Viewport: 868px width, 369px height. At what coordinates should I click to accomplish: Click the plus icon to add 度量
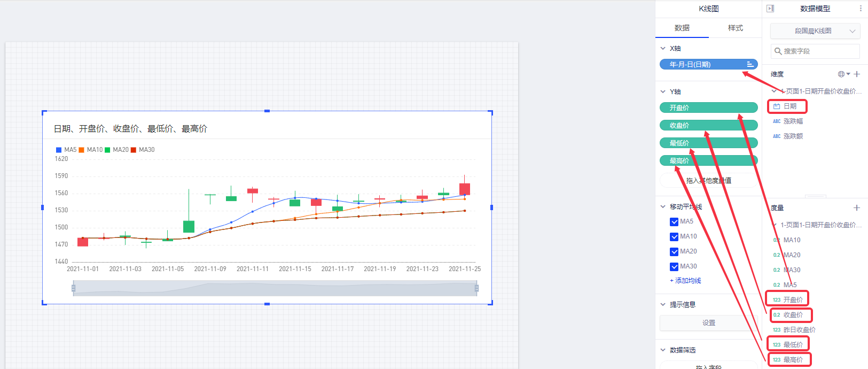(857, 207)
